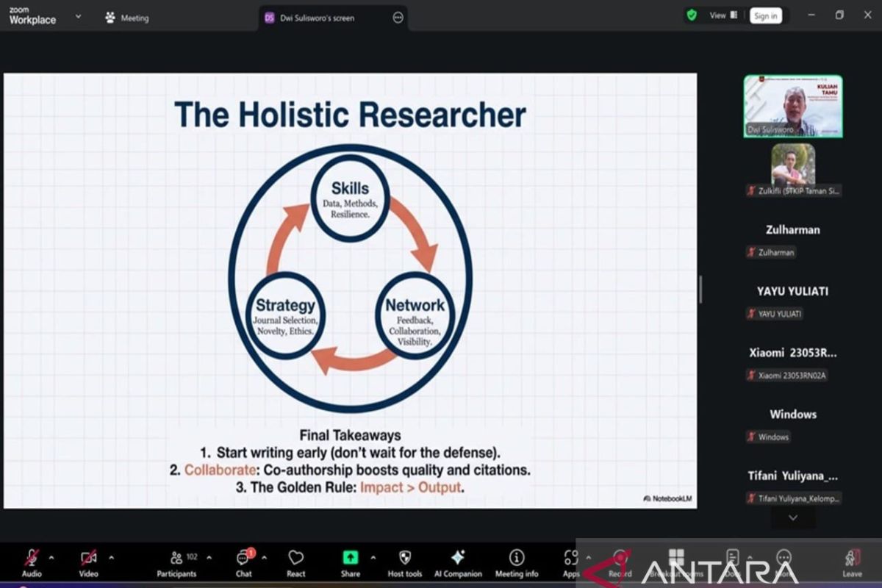This screenshot has width=882, height=588.
Task: Click the green encryption shield icon
Action: 692,15
